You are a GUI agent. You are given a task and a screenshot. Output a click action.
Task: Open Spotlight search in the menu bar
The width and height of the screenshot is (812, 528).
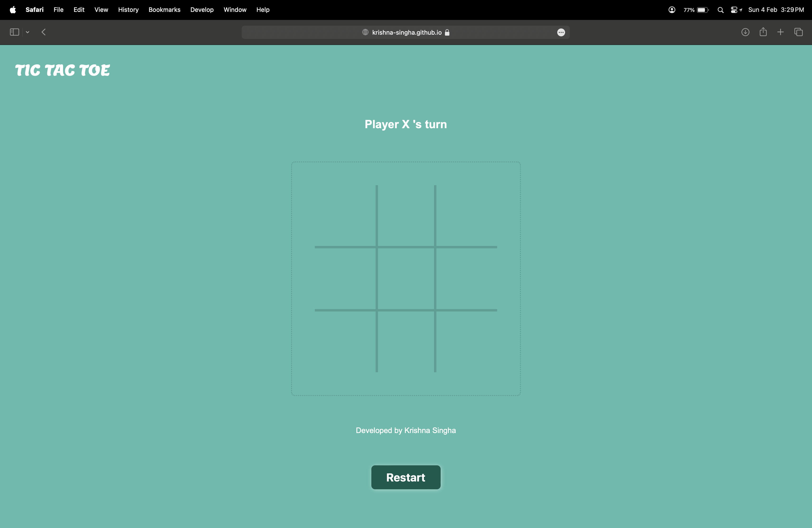tap(721, 10)
